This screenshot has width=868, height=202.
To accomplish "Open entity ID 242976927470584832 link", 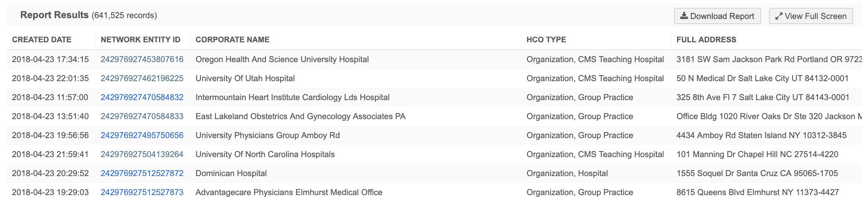I will 142,98.
